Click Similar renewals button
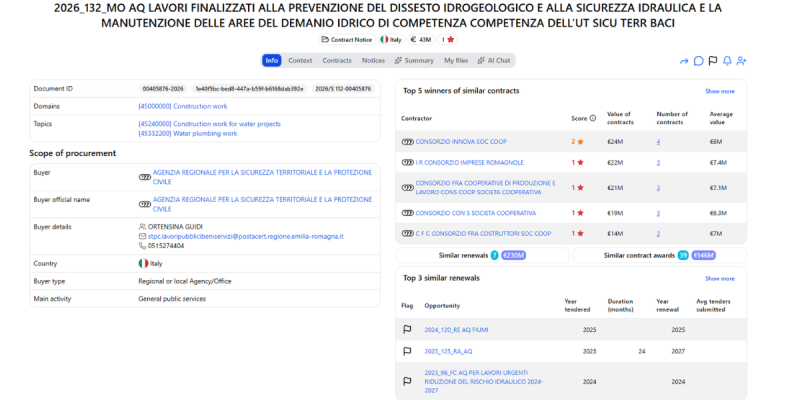800x400 pixels. pyautogui.click(x=482, y=255)
